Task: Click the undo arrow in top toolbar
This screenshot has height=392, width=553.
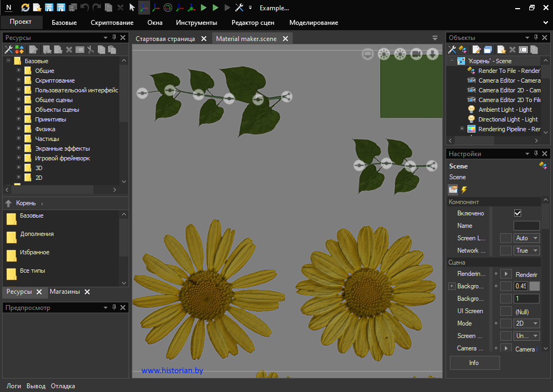Action: [x=85, y=8]
